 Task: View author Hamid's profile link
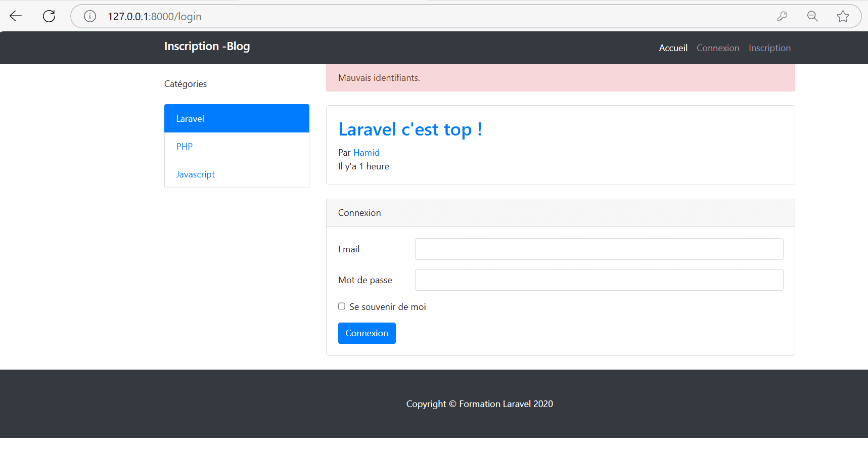366,153
